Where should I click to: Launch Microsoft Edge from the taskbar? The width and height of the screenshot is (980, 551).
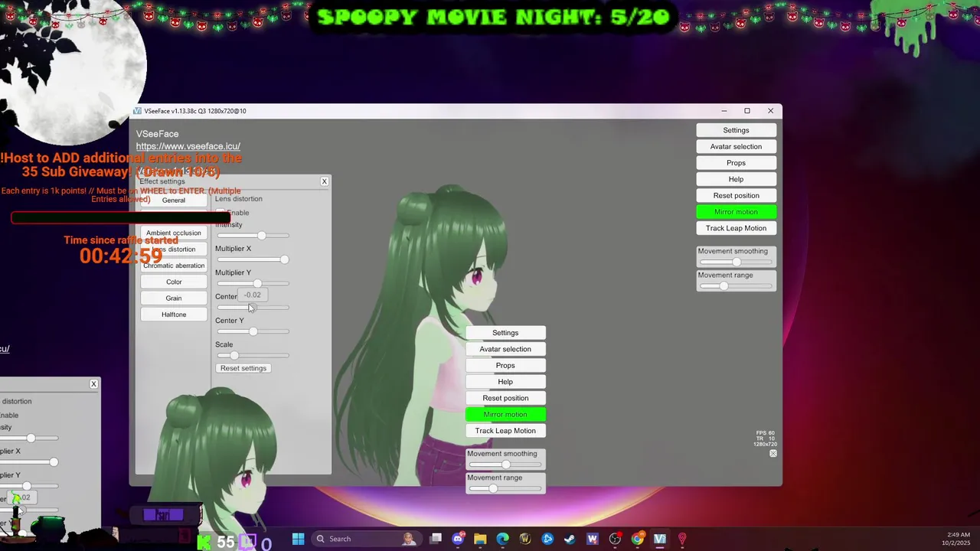(502, 539)
